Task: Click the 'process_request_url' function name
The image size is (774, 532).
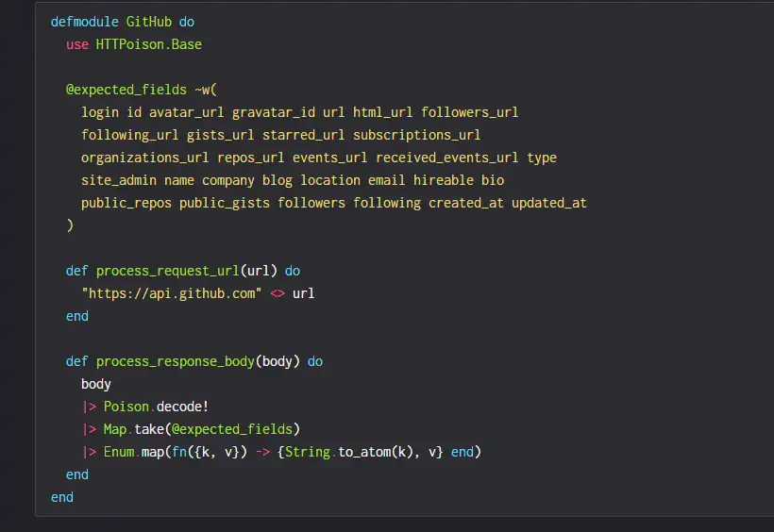Action: click(x=168, y=271)
